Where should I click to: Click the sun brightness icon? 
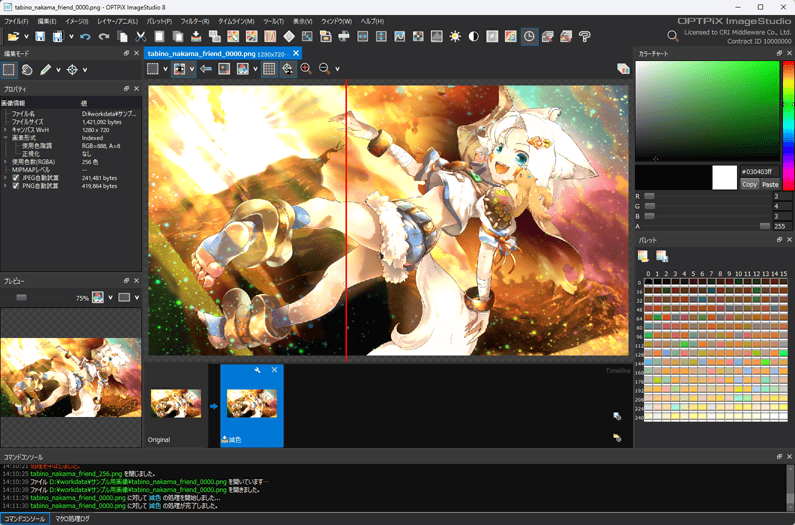point(455,37)
